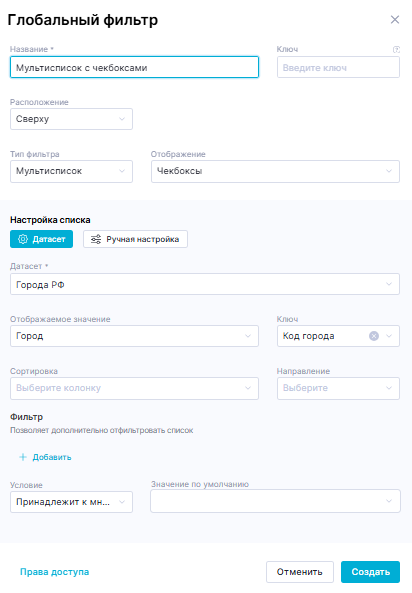This screenshot has width=412, height=593.
Task: Open the Отображаемое значение Город dropdown
Action: [x=134, y=336]
